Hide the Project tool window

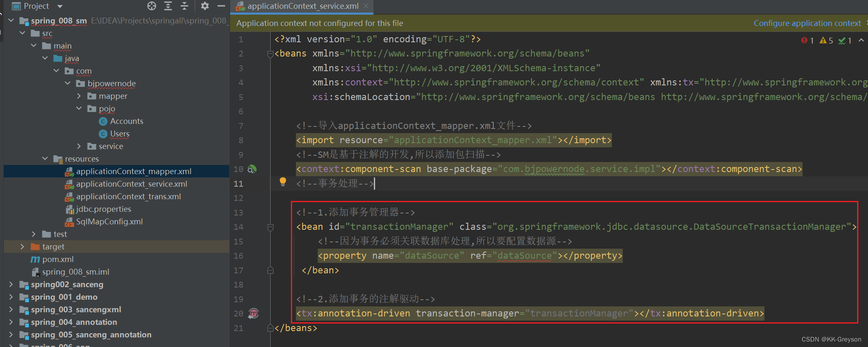(221, 6)
